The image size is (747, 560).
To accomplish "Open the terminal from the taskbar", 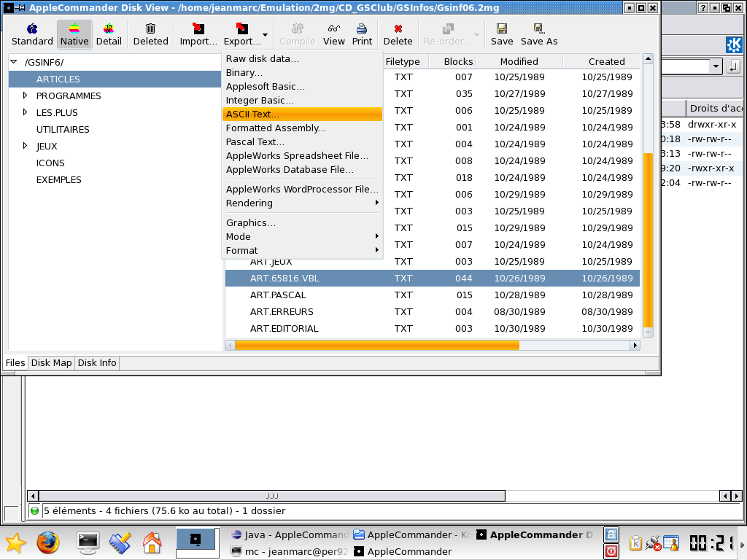I will pyautogui.click(x=88, y=542).
